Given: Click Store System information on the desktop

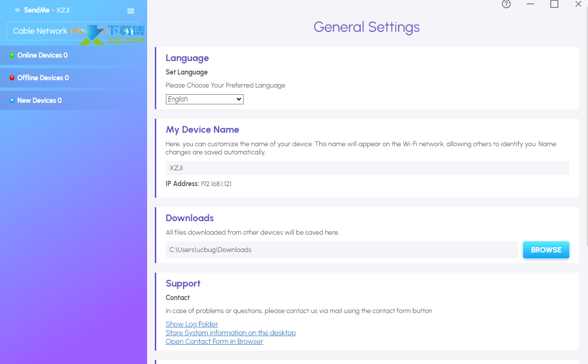Looking at the screenshot, I should (231, 333).
